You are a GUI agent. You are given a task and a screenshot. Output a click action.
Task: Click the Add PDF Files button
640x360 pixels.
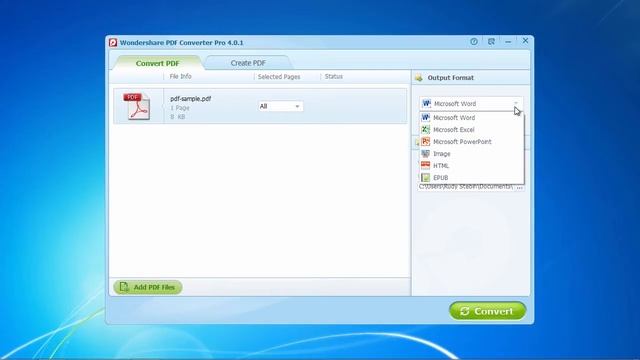click(x=148, y=287)
